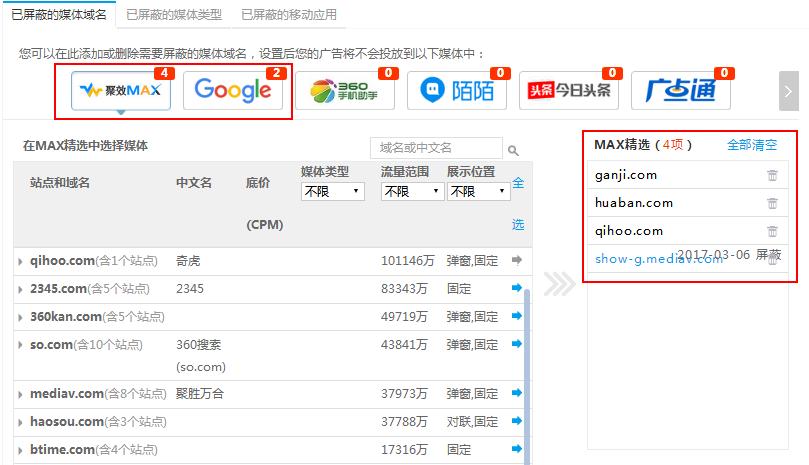The height and width of the screenshot is (465, 809).
Task: Open the 流量范围 filter dropdown
Action: click(411, 191)
